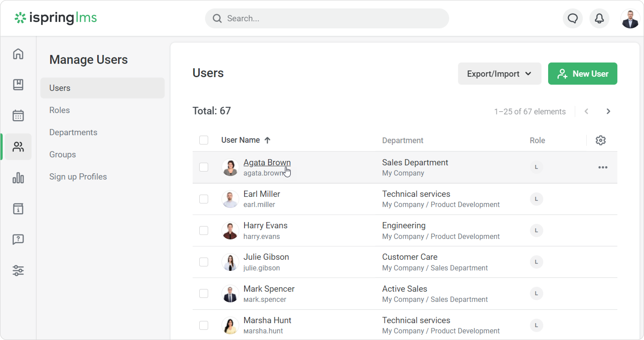
Task: Click the Search input field
Action: pos(326,18)
